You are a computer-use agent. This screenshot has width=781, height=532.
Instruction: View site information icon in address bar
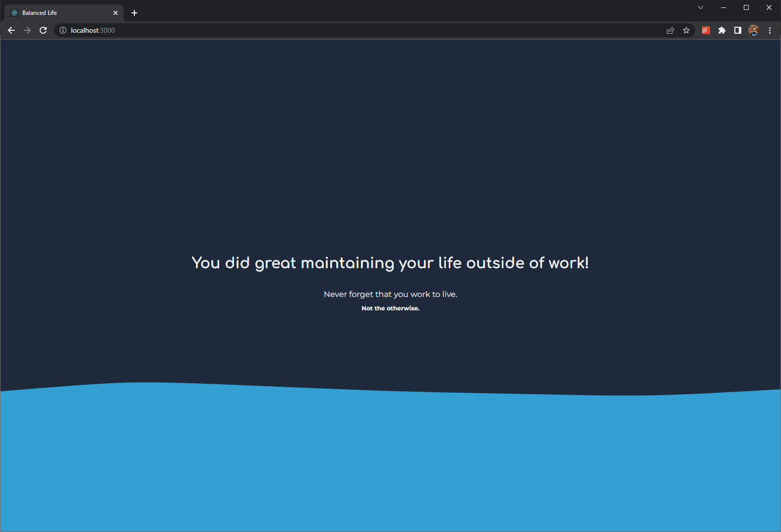pos(63,30)
